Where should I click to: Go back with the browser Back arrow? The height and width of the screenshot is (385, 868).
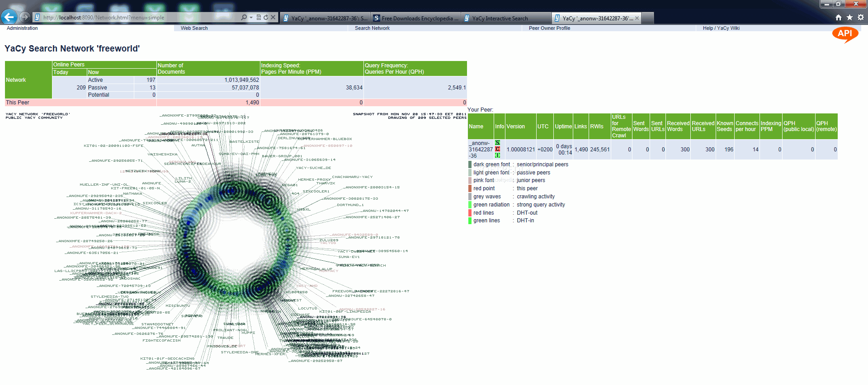click(9, 17)
